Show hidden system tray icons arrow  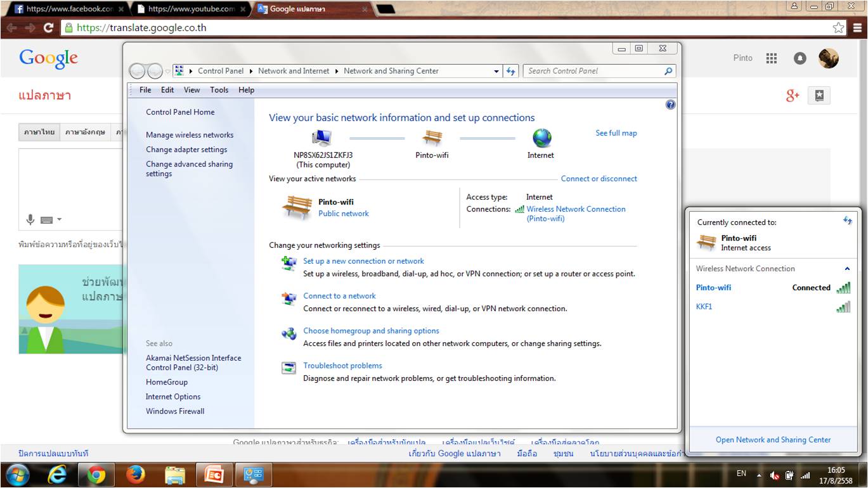[x=759, y=475]
